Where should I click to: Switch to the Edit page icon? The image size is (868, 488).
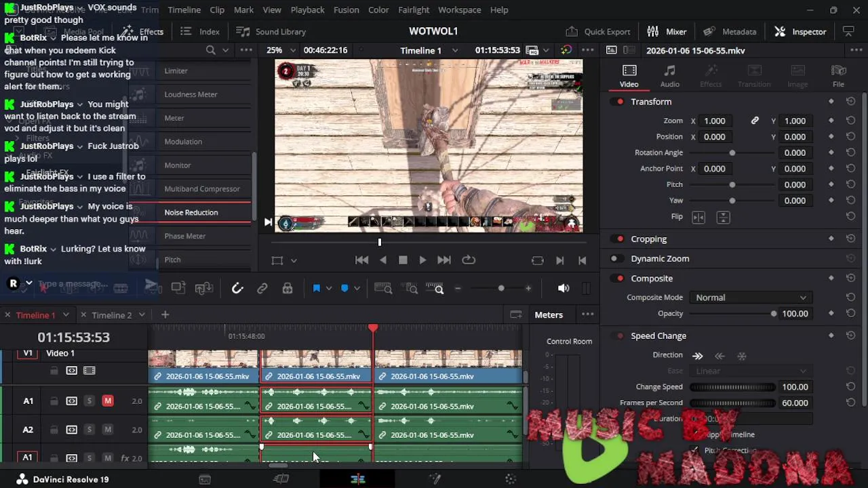(x=358, y=479)
